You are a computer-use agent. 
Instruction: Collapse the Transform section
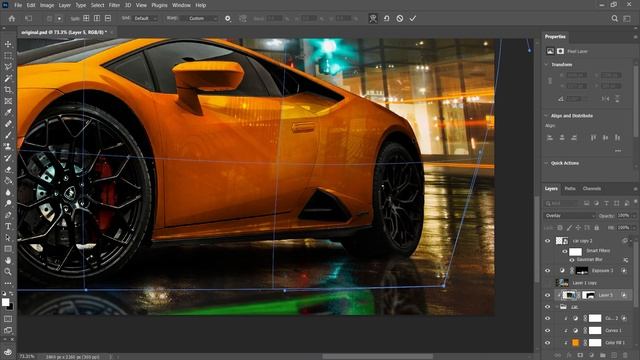(x=547, y=64)
